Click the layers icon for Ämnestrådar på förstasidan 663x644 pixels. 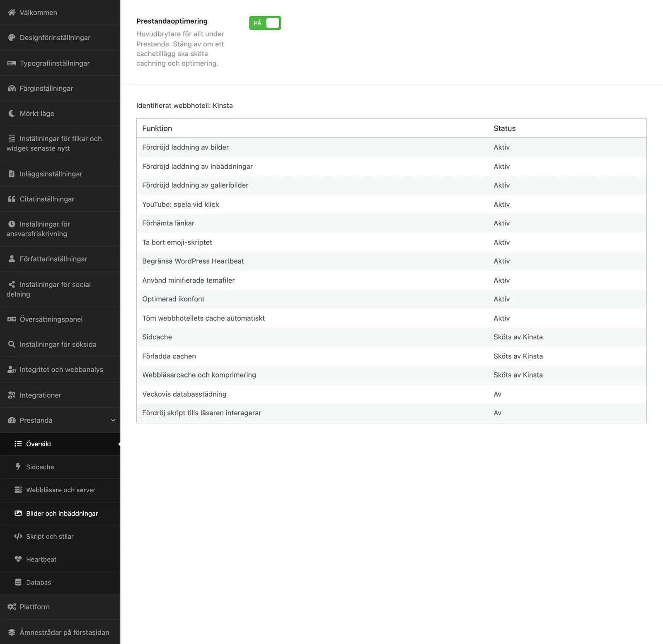click(x=12, y=632)
